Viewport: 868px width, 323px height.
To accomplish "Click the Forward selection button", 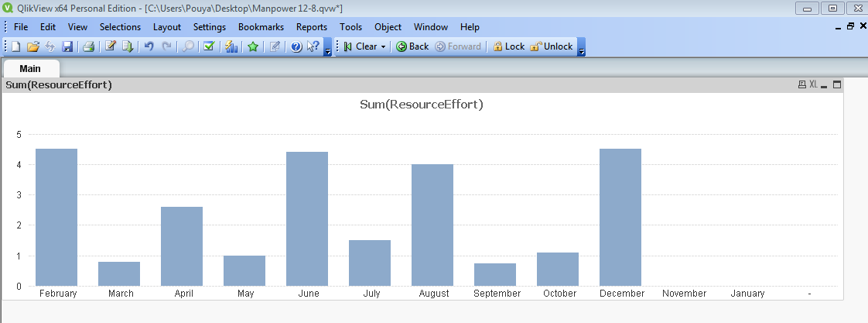I will coord(458,46).
